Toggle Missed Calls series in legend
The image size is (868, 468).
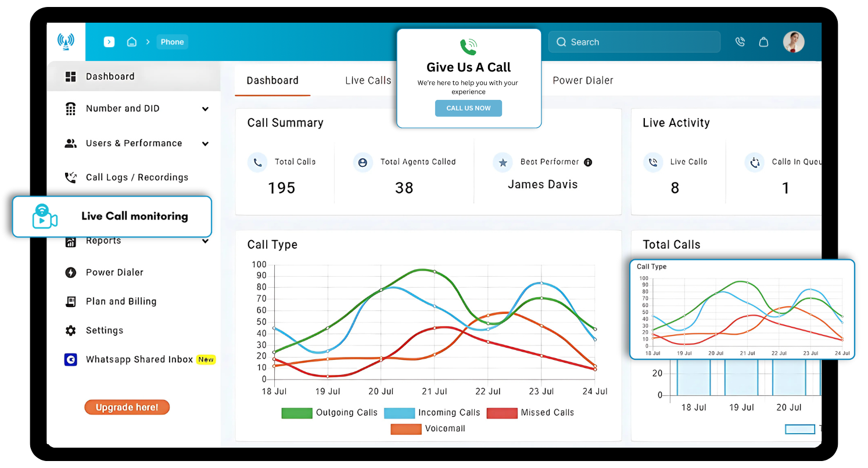pyautogui.click(x=501, y=413)
